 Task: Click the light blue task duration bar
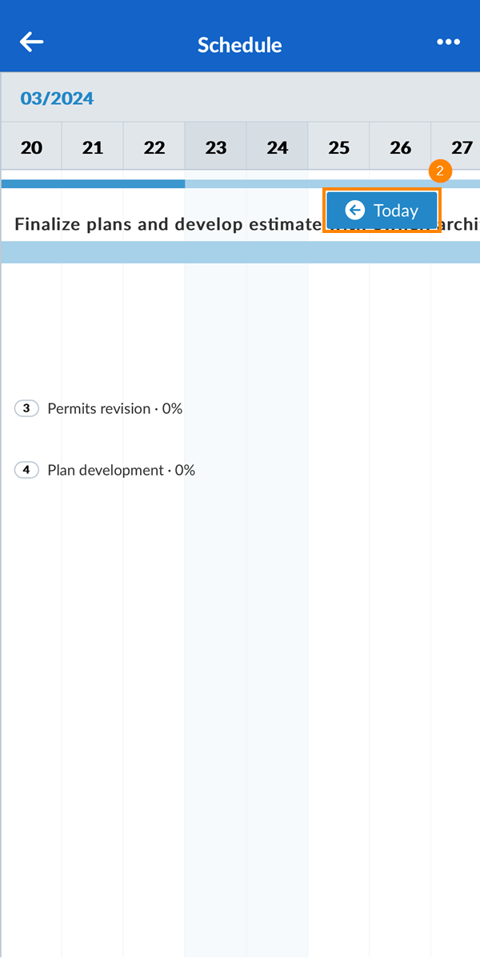click(240, 252)
